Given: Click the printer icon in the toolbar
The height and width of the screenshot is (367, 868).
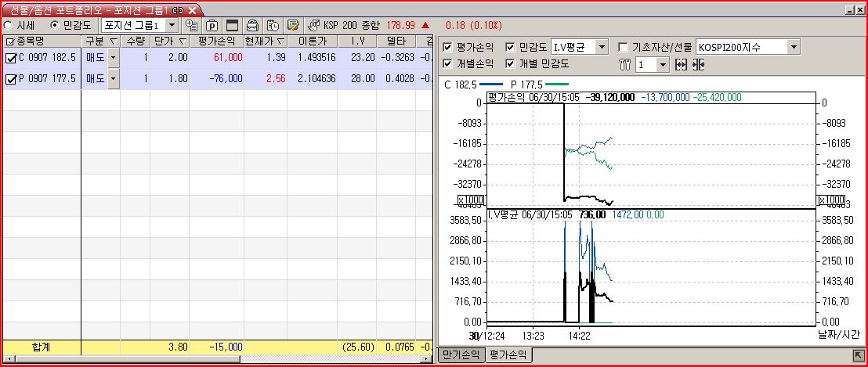Looking at the screenshot, I should [252, 25].
